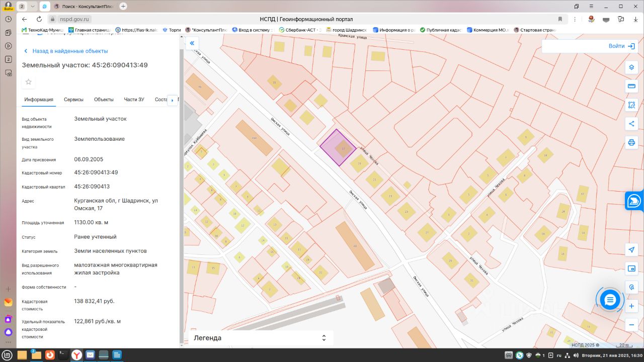Center map on my location

pos(631,250)
